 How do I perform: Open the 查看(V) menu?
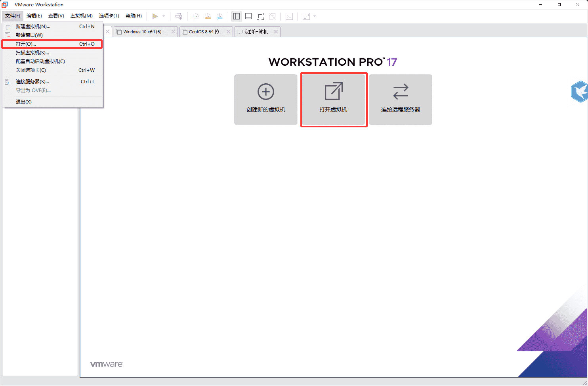(x=56, y=16)
